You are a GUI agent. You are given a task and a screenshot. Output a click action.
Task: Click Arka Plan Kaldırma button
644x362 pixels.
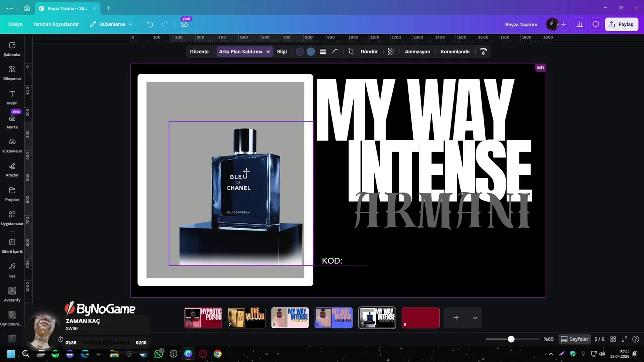click(245, 52)
